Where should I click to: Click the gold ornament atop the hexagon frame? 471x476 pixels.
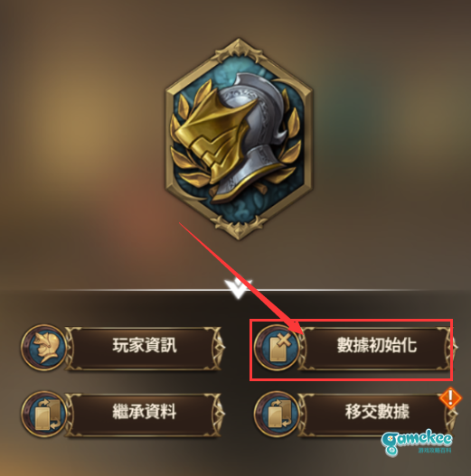pos(239,49)
